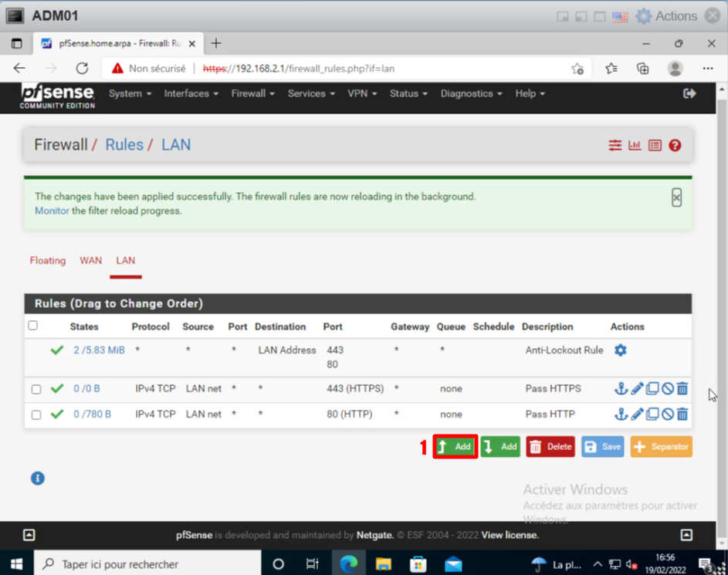Click the anchor icon on Pass HTTPS row

pyautogui.click(x=621, y=389)
